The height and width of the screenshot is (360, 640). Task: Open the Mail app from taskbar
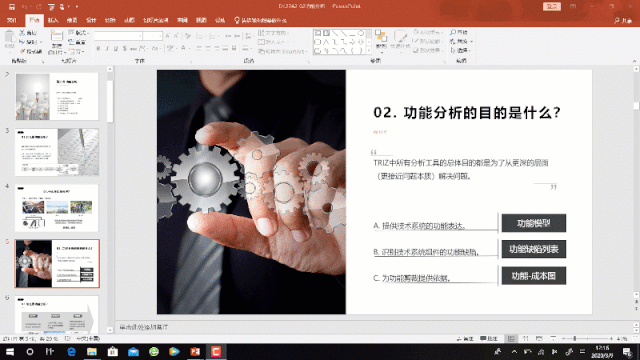133,351
